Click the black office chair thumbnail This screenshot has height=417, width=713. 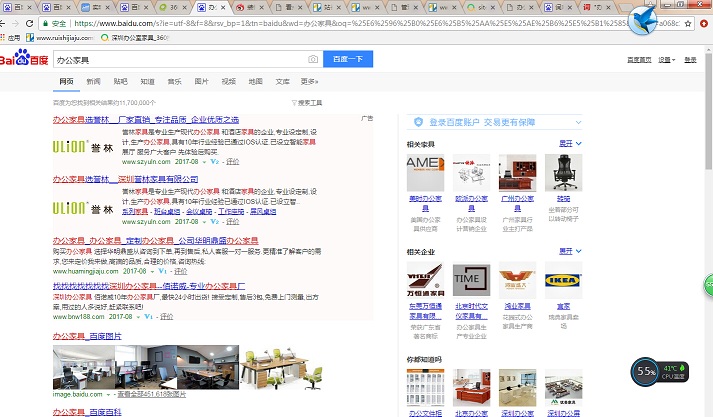[x=563, y=170]
